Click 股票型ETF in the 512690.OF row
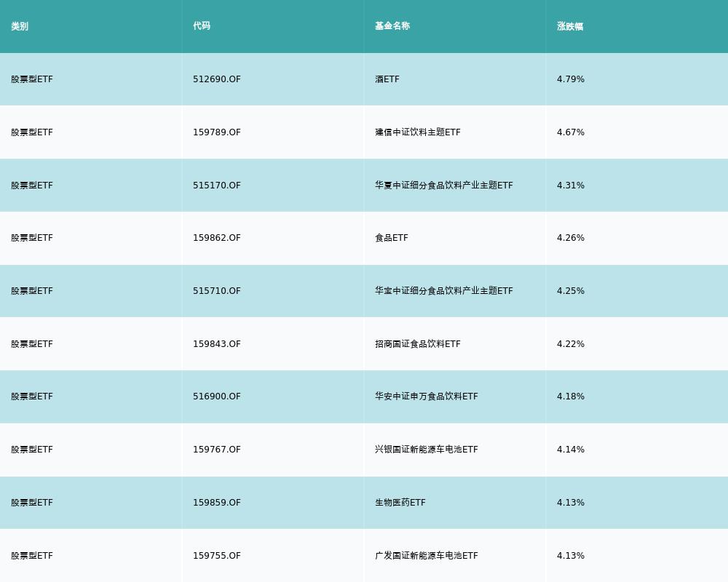The height and width of the screenshot is (582, 728). tap(32, 79)
